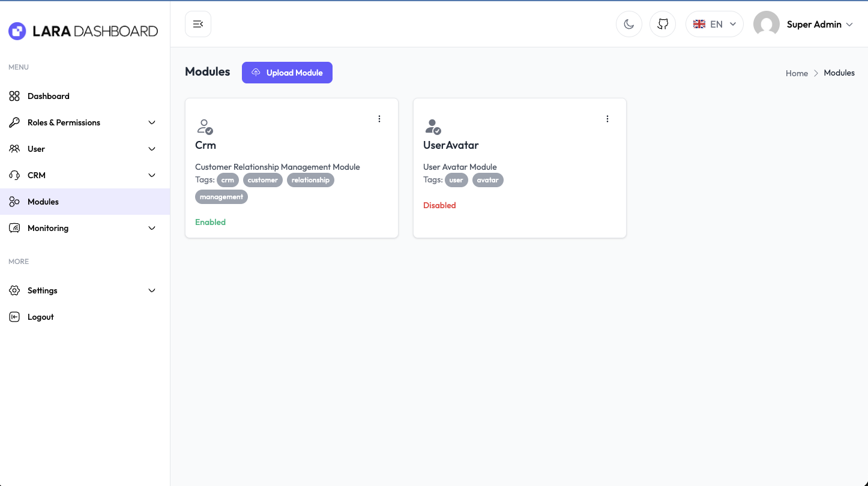
Task: Toggle dark mode with the moon icon
Action: pos(628,24)
